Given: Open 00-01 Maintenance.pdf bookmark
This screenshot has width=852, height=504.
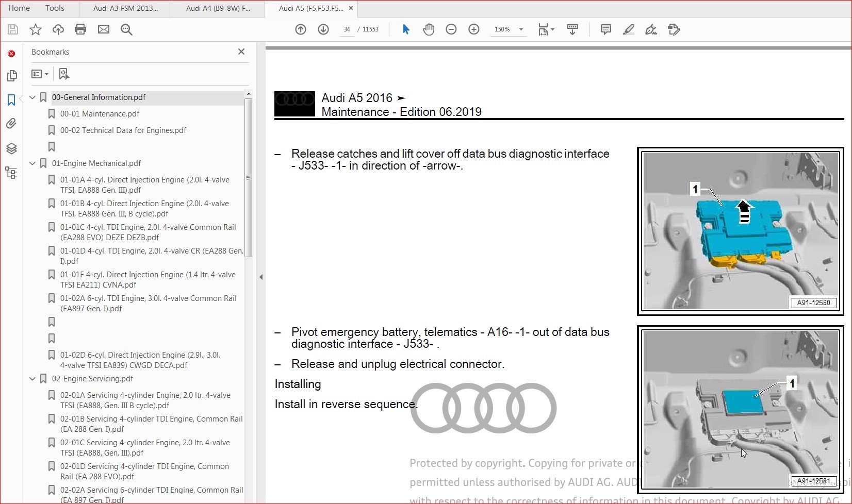Looking at the screenshot, I should (x=100, y=114).
